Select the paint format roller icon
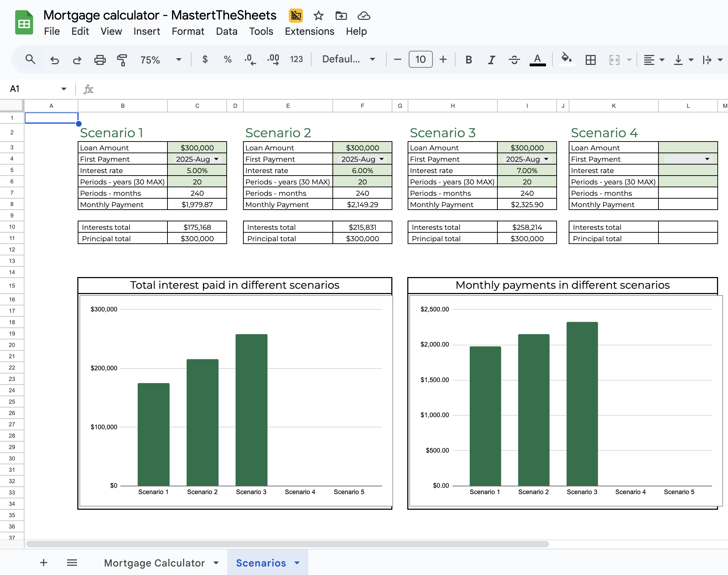 point(122,60)
